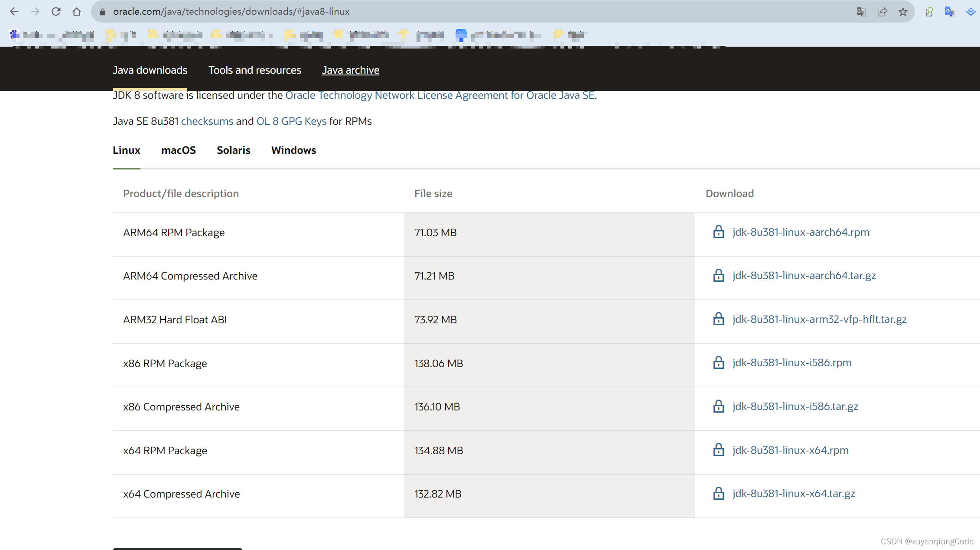The height and width of the screenshot is (550, 980).
Task: Click lock icon beside jdk-8u381-linux-x64.tar.gz
Action: [x=718, y=493]
